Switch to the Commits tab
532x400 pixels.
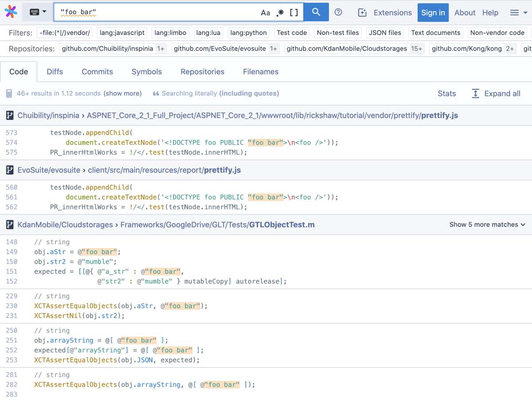[x=98, y=72]
